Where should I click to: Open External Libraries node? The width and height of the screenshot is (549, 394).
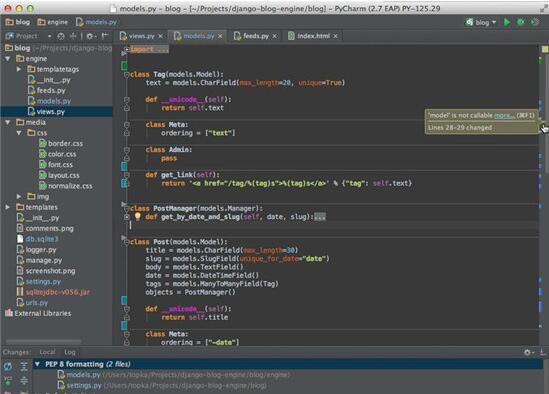pyautogui.click(x=38, y=313)
